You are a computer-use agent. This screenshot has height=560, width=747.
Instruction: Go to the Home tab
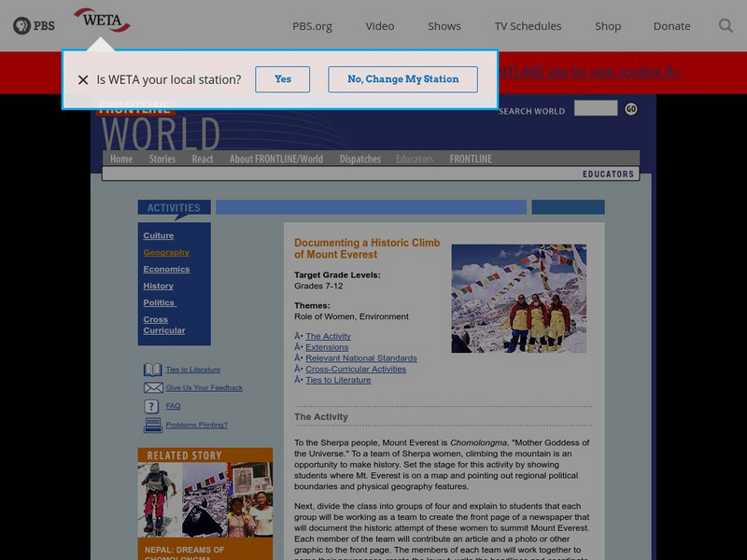(121, 159)
